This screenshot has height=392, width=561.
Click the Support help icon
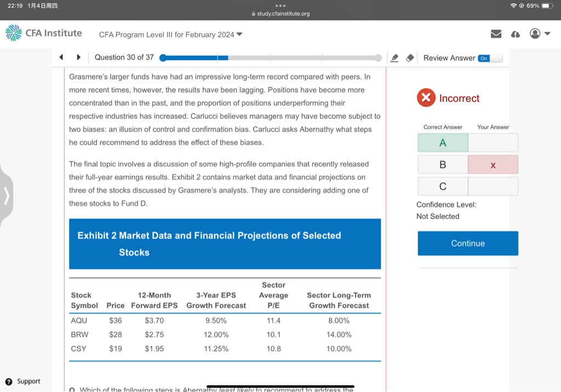[9, 382]
